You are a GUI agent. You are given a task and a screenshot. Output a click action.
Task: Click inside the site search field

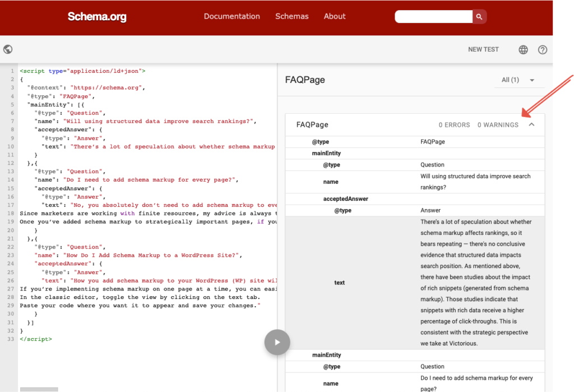[x=433, y=17]
